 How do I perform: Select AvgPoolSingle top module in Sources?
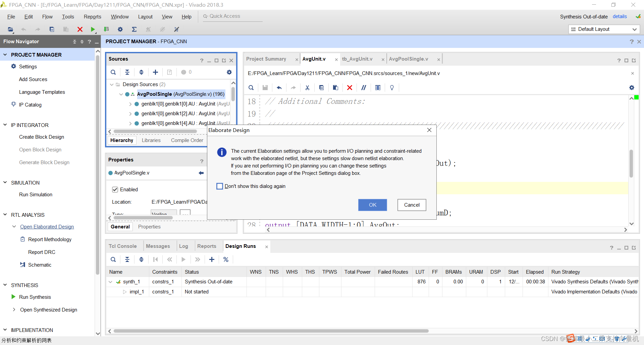(x=180, y=94)
